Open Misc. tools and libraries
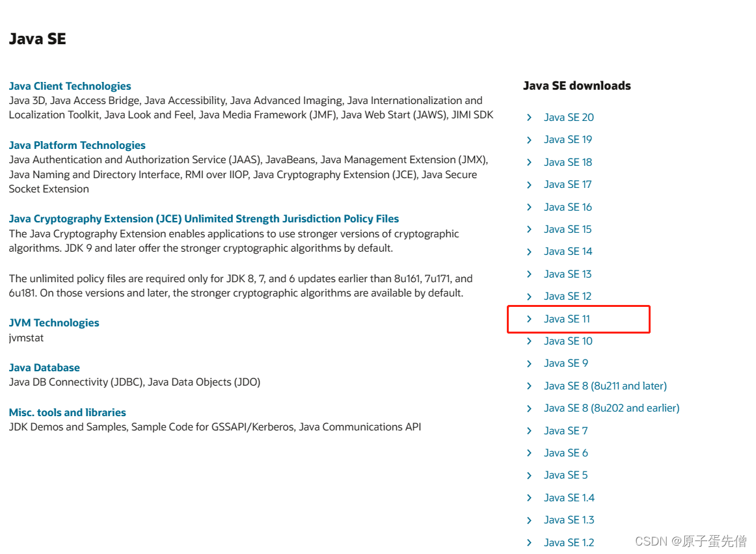 pos(68,412)
